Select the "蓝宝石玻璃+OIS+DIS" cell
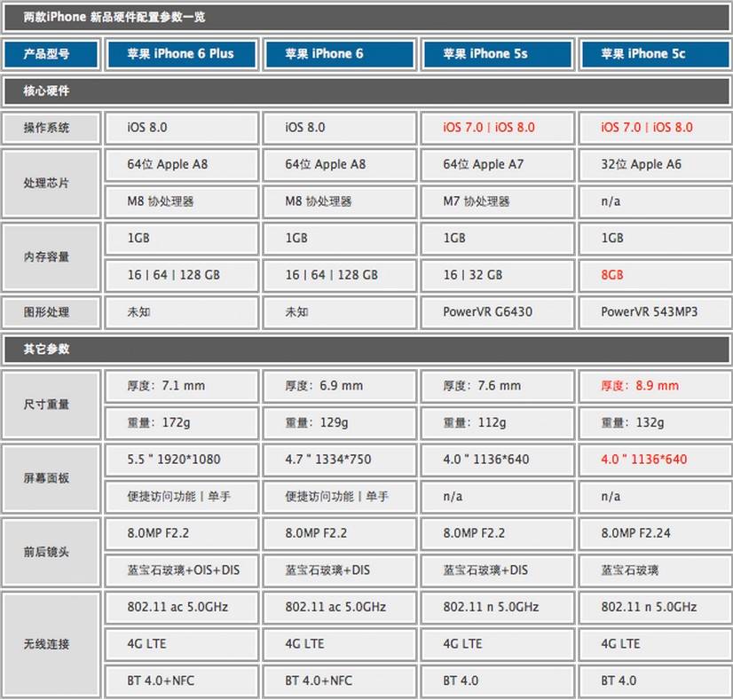The image size is (733, 700). point(183,570)
